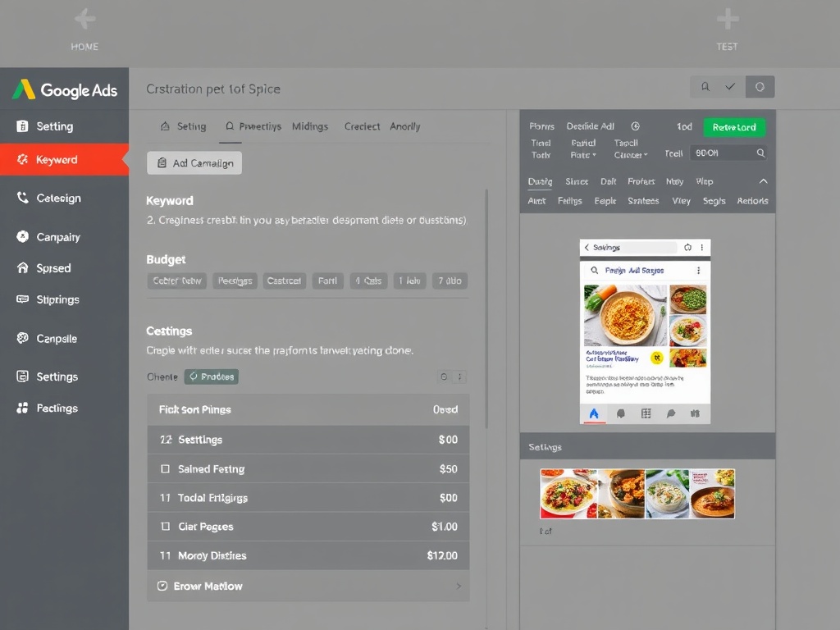Click the Canpsile globe icon
The width and height of the screenshot is (840, 630).
point(21,338)
